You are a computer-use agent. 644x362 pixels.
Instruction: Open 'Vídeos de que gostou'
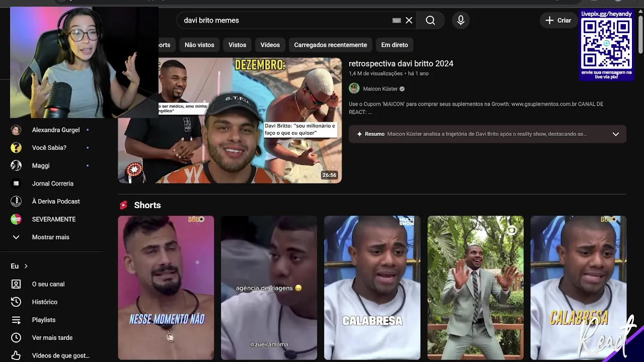point(61,355)
